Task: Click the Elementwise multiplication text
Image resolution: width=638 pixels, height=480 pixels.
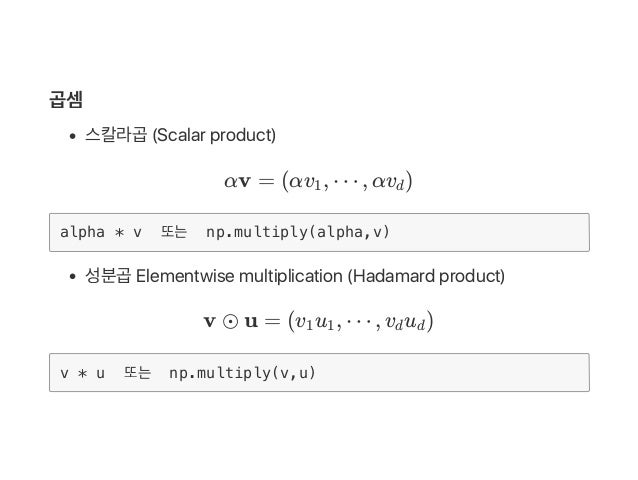Action: click(238, 275)
